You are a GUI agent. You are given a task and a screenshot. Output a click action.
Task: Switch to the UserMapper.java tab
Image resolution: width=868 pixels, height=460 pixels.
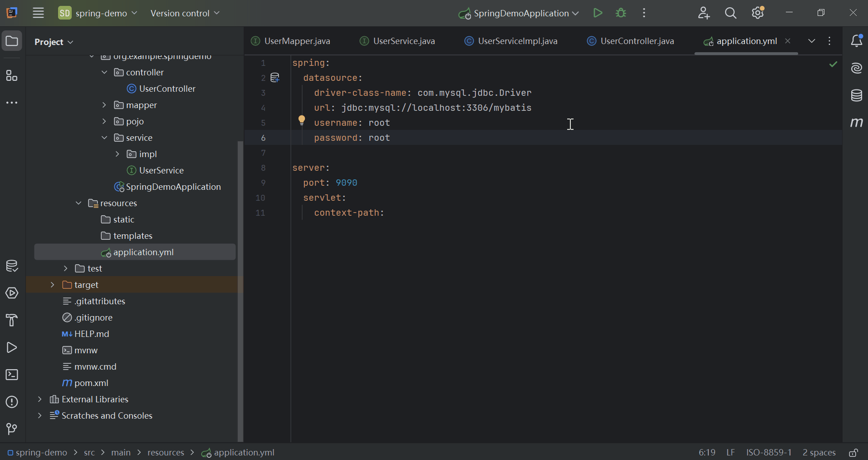(x=291, y=41)
